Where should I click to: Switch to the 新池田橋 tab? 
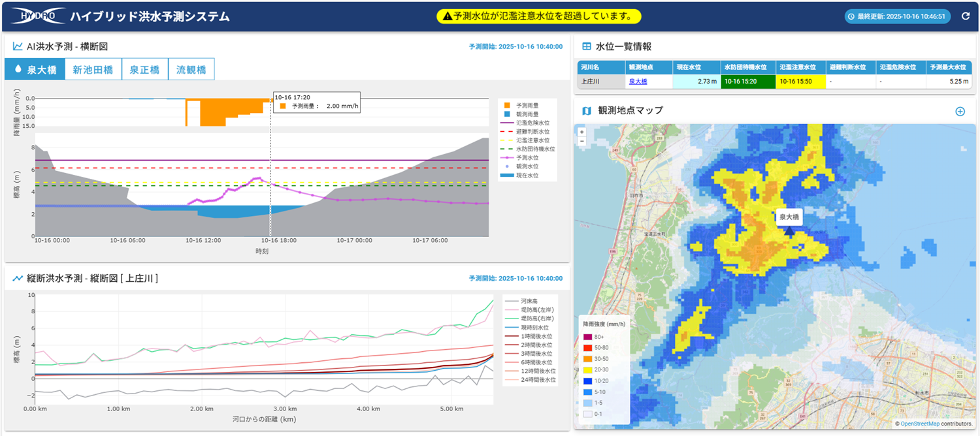pos(93,69)
